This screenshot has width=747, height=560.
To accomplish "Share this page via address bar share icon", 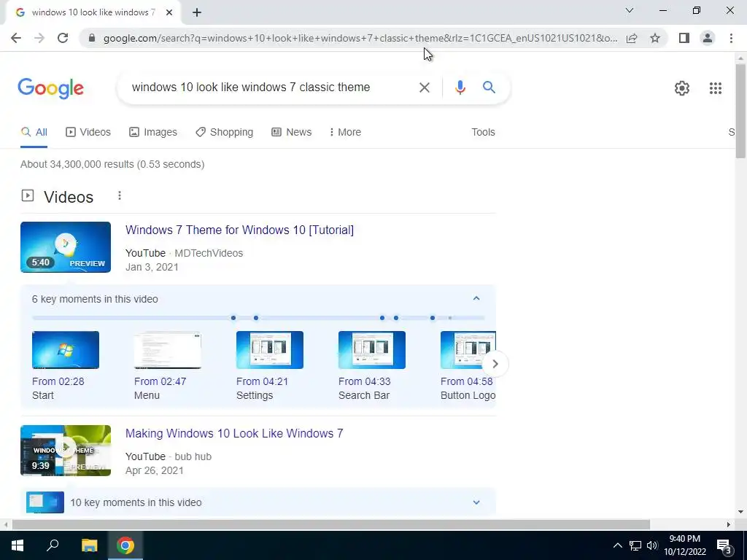I will [632, 38].
